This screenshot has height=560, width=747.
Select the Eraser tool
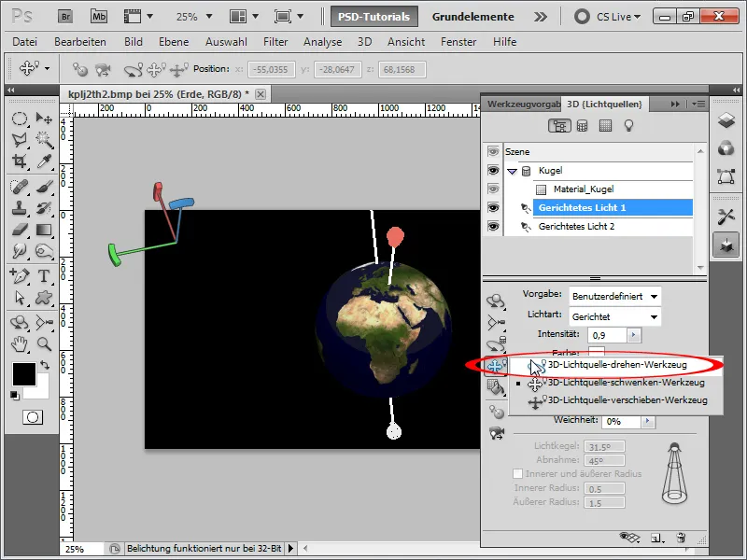[x=19, y=230]
